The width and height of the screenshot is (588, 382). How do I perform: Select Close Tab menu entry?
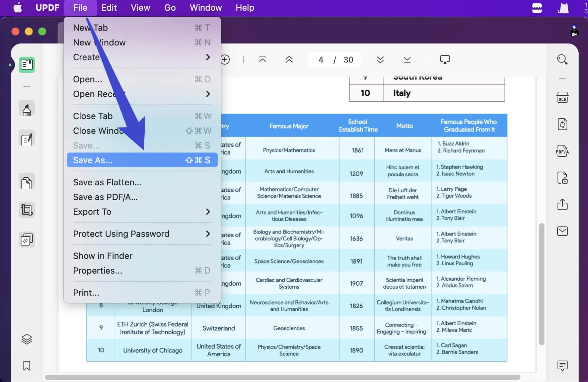(142, 116)
